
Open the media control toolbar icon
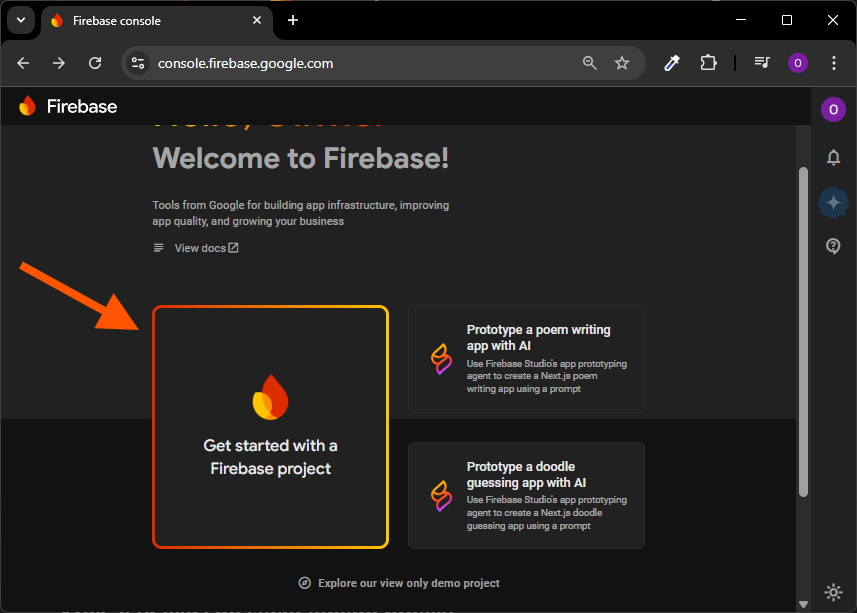click(762, 63)
